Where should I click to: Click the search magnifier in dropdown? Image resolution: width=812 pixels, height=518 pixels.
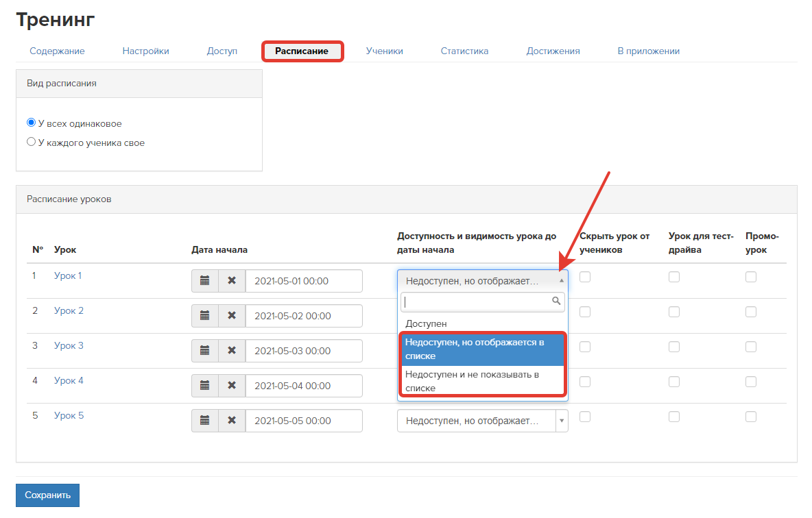coord(556,301)
